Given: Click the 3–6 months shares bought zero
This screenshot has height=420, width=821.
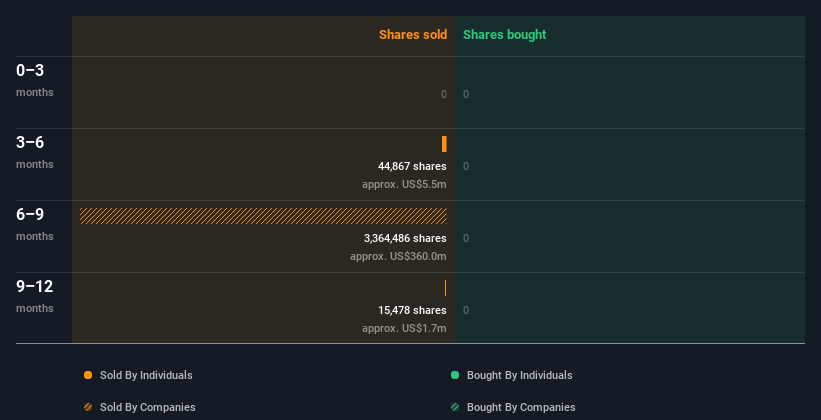Looking at the screenshot, I should tap(466, 167).
